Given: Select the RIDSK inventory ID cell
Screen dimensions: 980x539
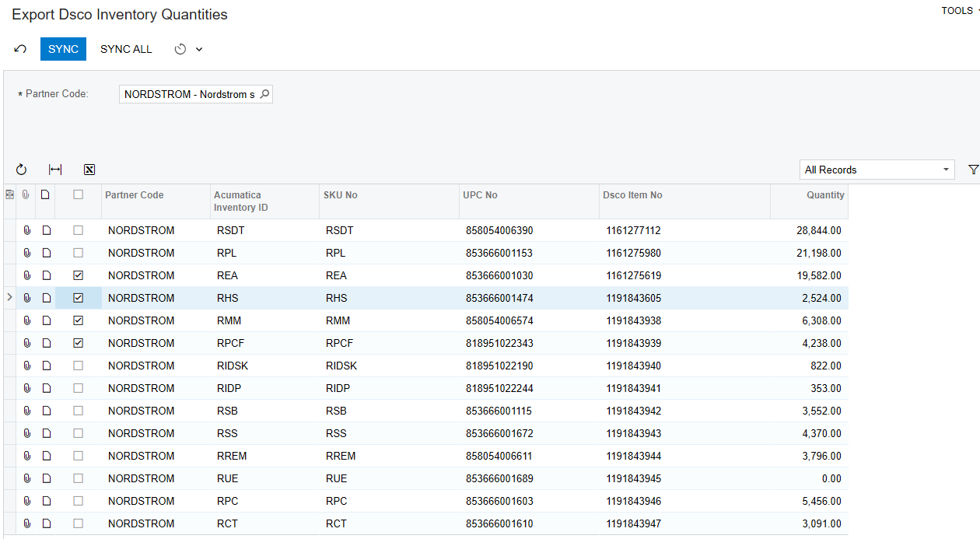Looking at the screenshot, I should pyautogui.click(x=264, y=366).
